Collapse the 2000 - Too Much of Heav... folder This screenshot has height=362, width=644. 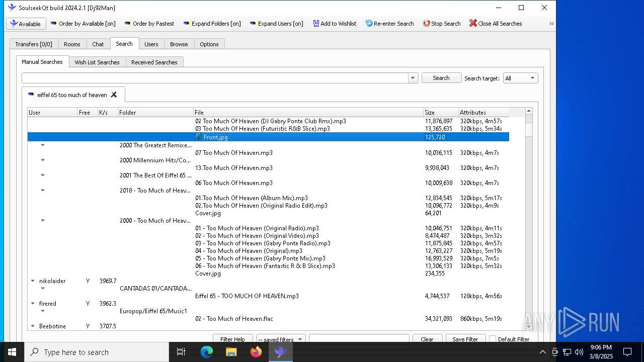(x=43, y=221)
